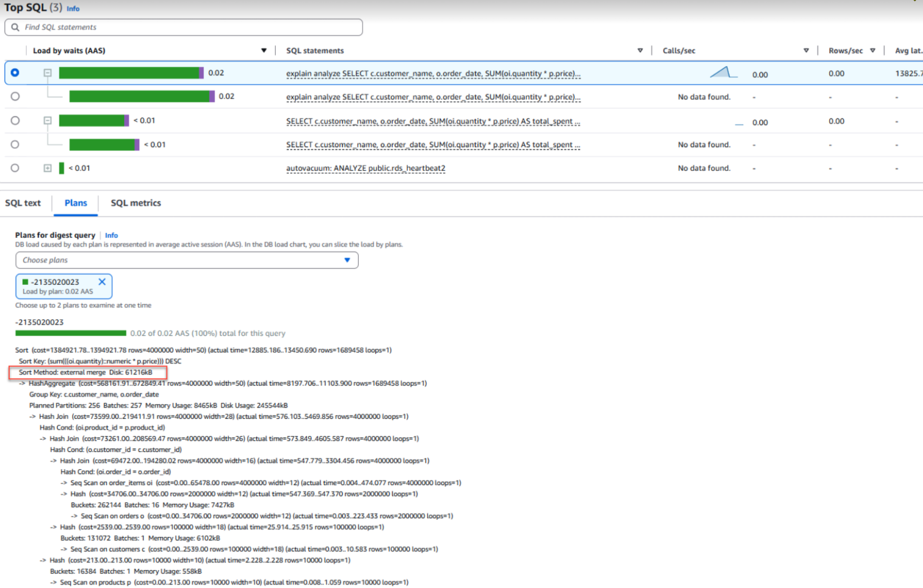This screenshot has width=923, height=588.
Task: Click the sort arrow on Rows/sec column
Action: coord(872,50)
